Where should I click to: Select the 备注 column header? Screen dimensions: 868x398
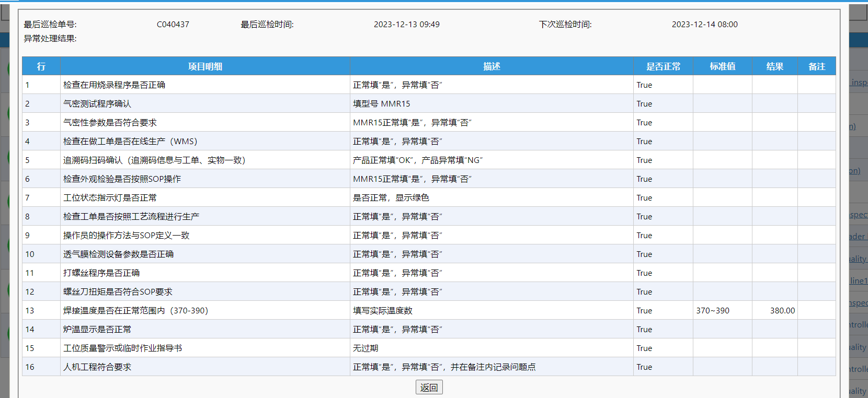(817, 66)
